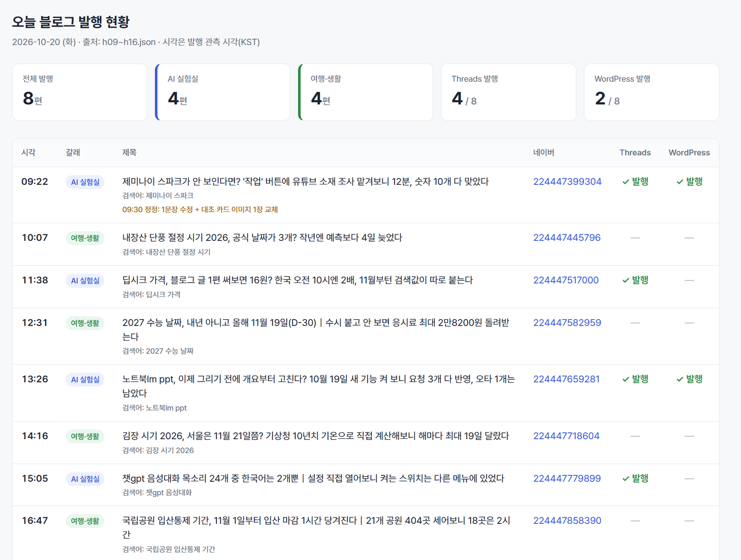The height and width of the screenshot is (560, 741).
Task: Click the 제목 column header
Action: [129, 152]
